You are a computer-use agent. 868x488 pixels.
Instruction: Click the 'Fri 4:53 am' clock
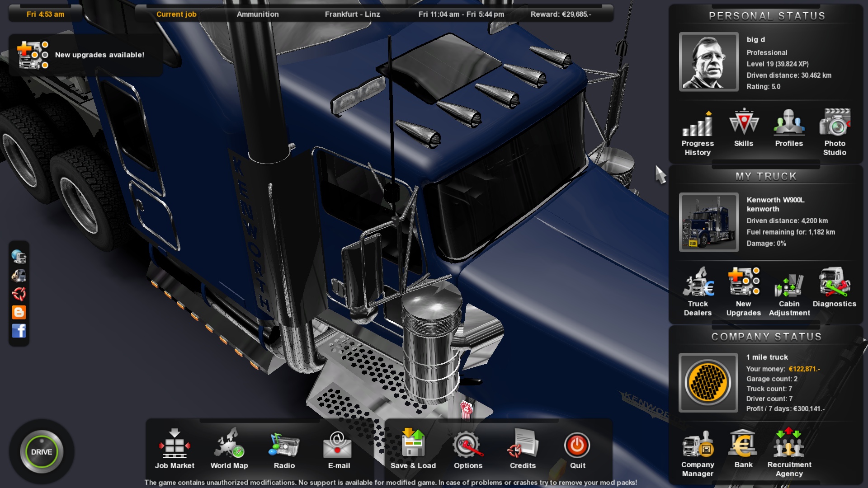click(x=45, y=14)
